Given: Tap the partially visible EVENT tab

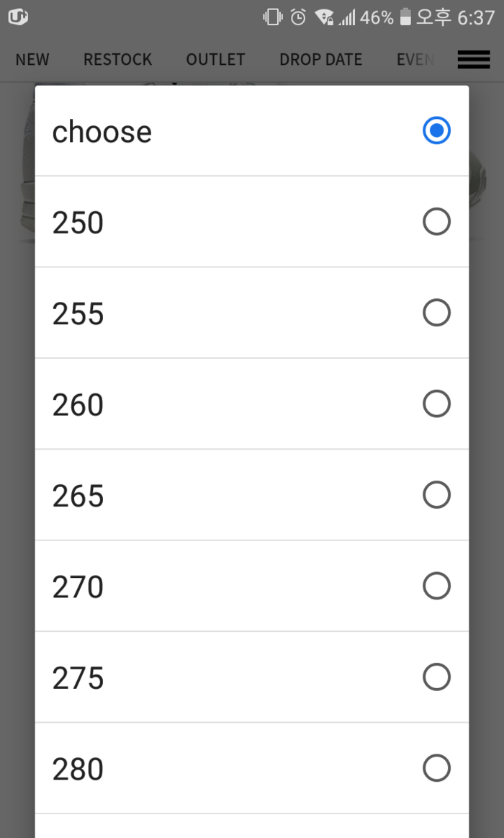Looking at the screenshot, I should [415, 60].
